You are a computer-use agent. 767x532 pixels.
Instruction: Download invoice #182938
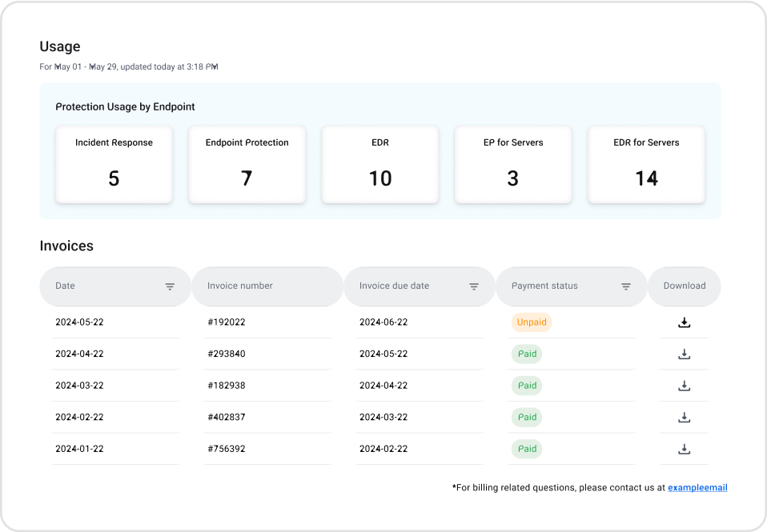(684, 386)
